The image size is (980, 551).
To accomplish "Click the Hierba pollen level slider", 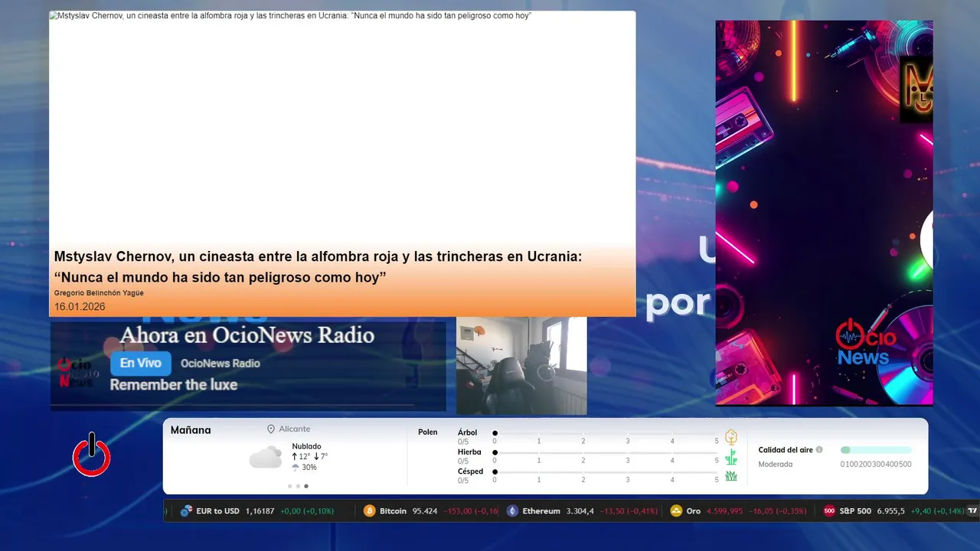I will tap(606, 452).
